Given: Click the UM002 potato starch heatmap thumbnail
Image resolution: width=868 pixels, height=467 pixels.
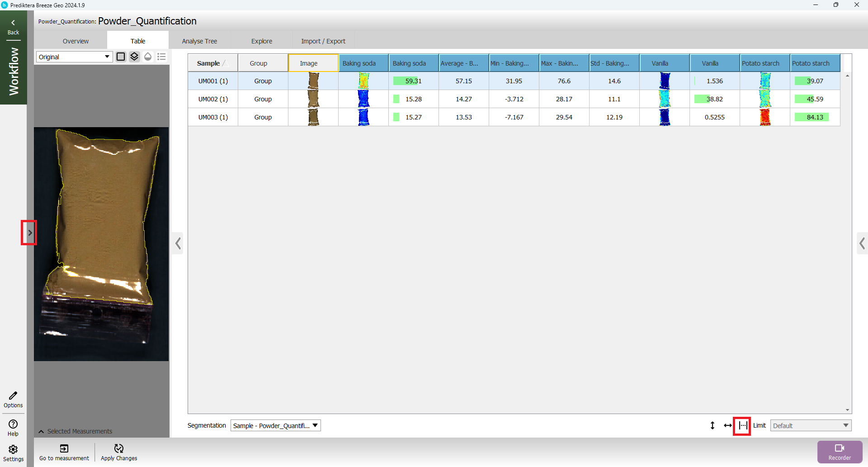Looking at the screenshot, I should click(765, 99).
